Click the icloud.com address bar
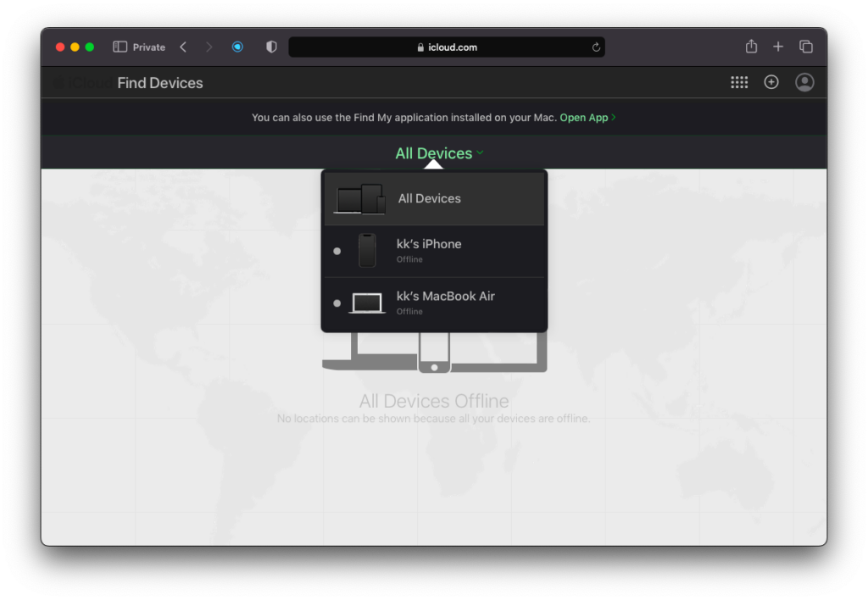Screen dimensions: 868x600 click(x=446, y=47)
